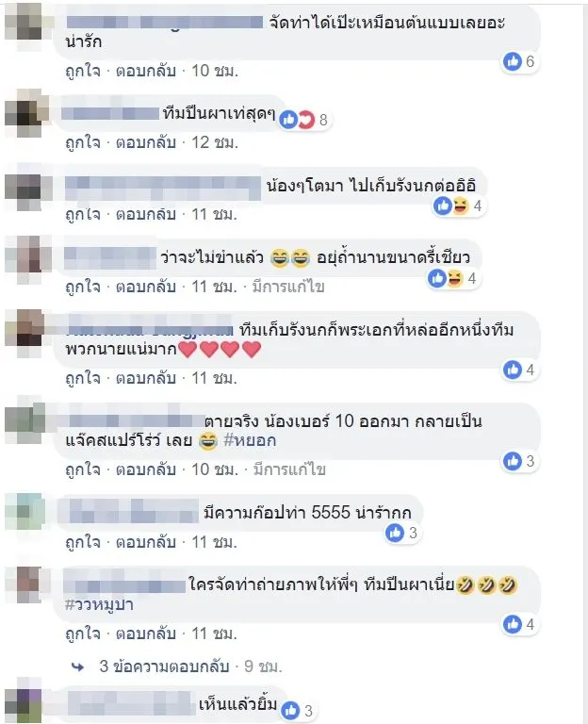Image resolution: width=588 pixels, height=724 pixels.
Task: Click the 10 ชม. timestamp of the first comment
Action: tap(215, 71)
